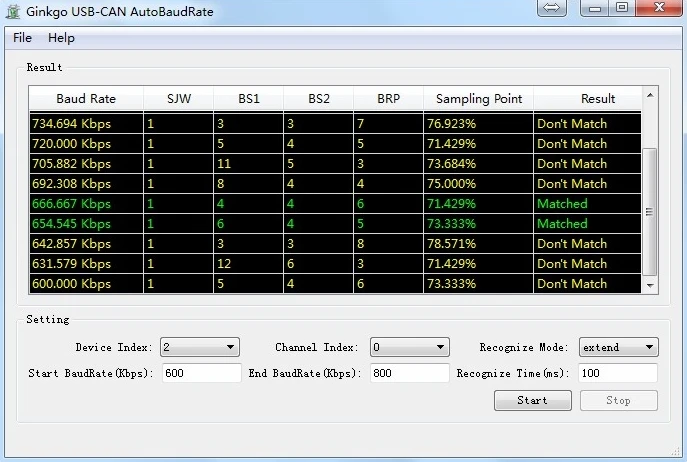Select the 705.882 Kbps row
Viewport: 687px width, 462px height.
coord(335,164)
